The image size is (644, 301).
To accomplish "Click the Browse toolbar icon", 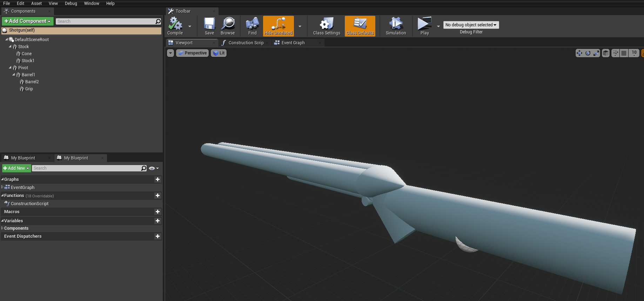I will coord(228,26).
